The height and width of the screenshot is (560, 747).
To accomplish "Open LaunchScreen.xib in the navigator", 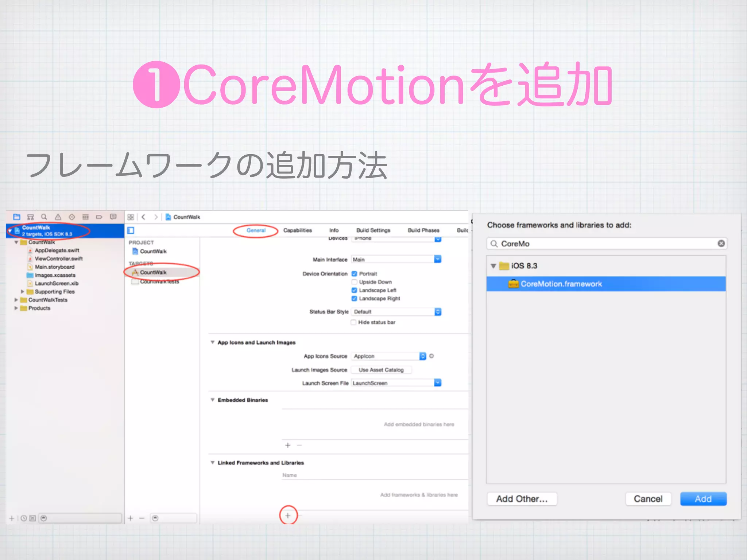I will (57, 283).
